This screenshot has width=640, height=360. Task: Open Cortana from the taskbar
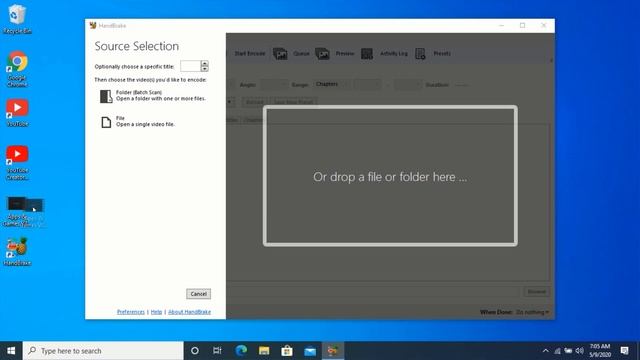(195, 351)
